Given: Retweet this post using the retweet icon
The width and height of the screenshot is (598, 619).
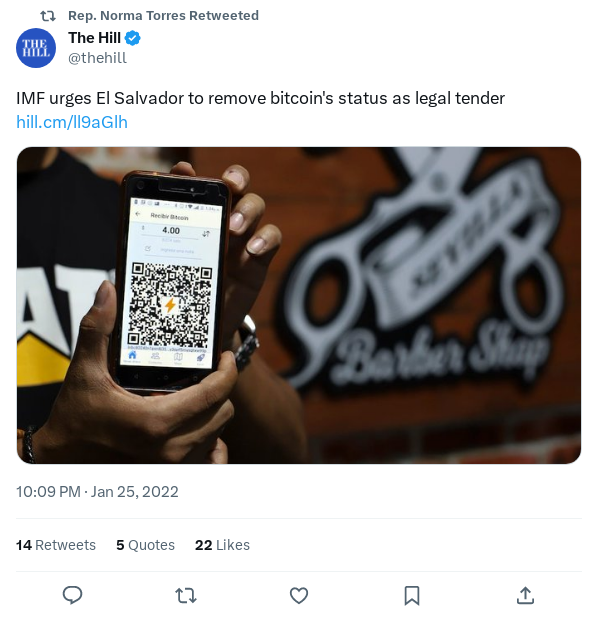Looking at the screenshot, I should click(186, 595).
